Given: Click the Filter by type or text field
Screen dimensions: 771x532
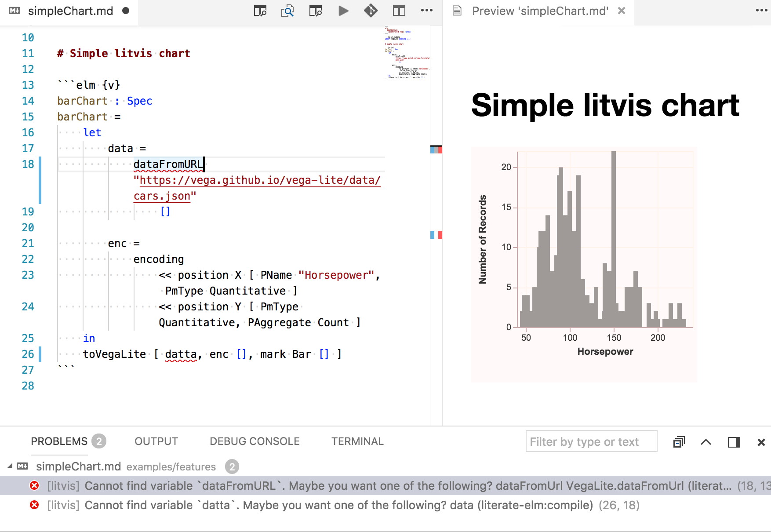Looking at the screenshot, I should coord(591,441).
